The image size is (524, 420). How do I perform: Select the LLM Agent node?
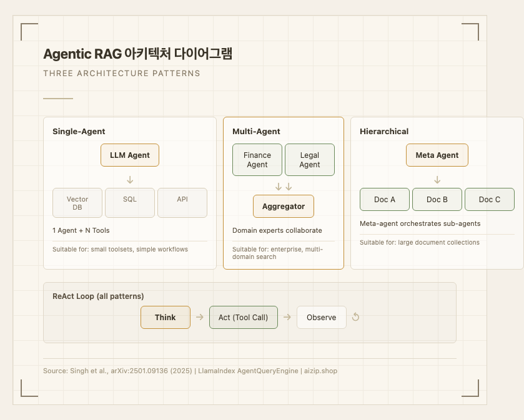(130, 155)
